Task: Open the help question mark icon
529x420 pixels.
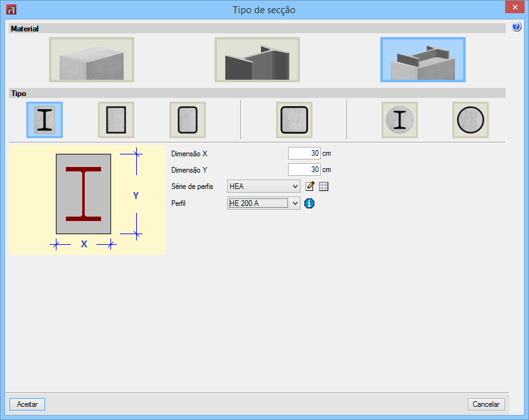Action: point(517,27)
